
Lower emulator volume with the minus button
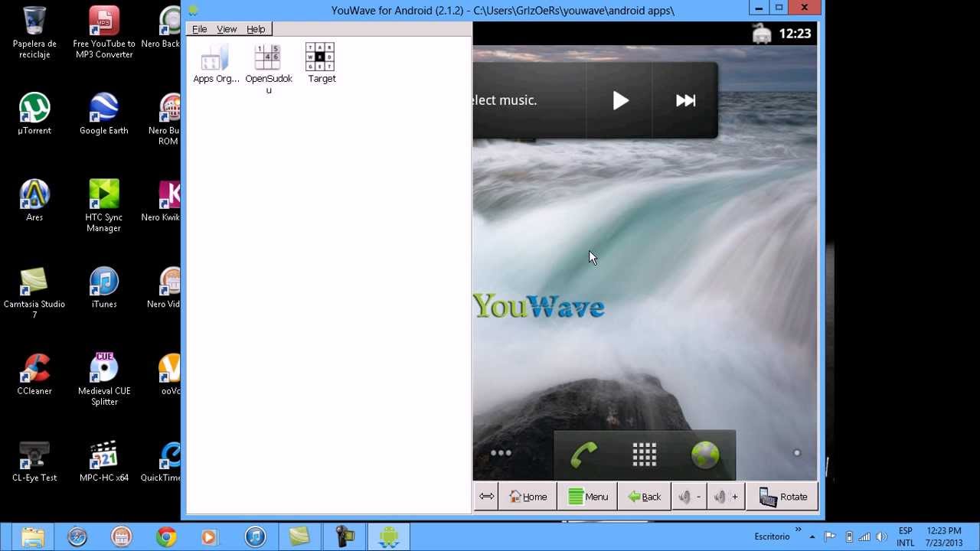pos(689,497)
